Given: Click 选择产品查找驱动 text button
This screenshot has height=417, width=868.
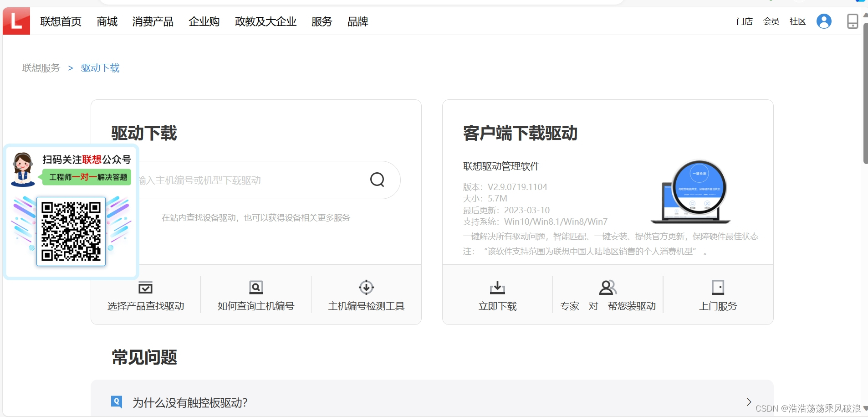Looking at the screenshot, I should coord(146,306).
